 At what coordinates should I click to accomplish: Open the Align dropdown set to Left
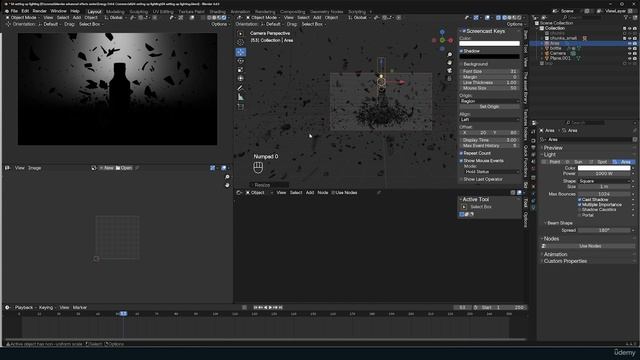coord(489,120)
